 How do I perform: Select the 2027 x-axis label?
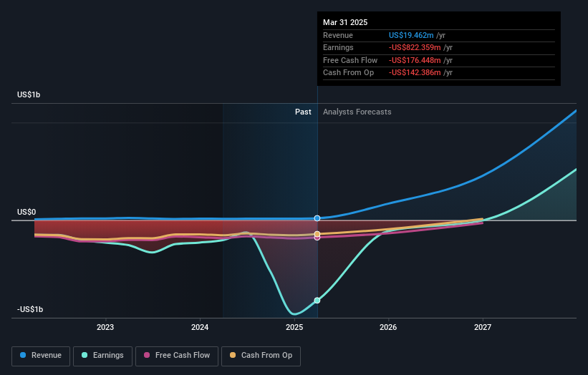point(483,327)
